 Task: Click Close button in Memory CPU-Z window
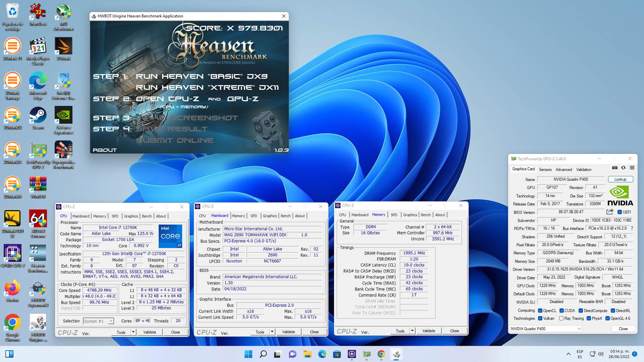click(454, 331)
